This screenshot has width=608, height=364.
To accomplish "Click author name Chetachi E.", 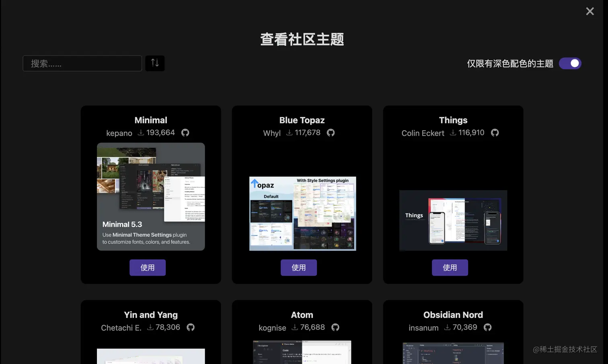I will coord(121,328).
